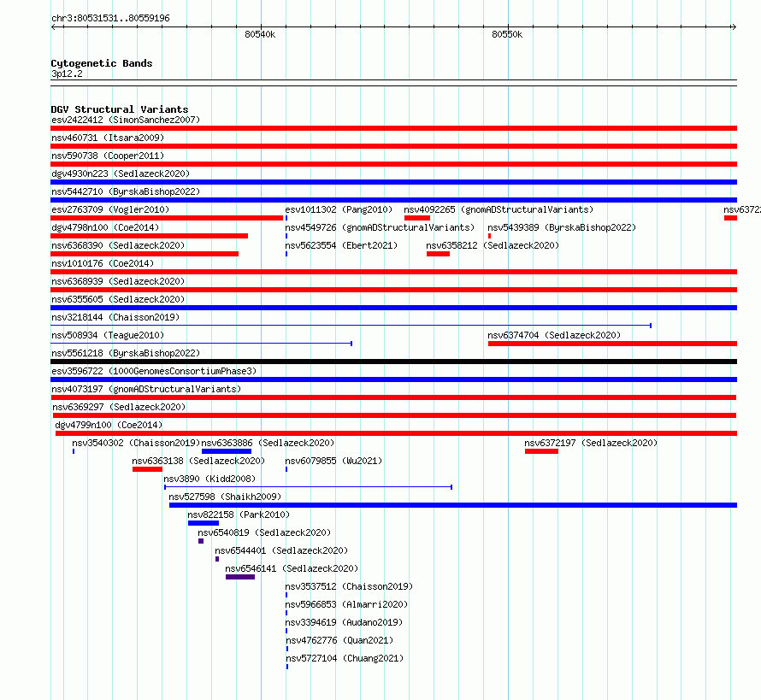The height and width of the screenshot is (700, 761).
Task: Click the Cytogenetic Bands track title
Action: point(102,63)
